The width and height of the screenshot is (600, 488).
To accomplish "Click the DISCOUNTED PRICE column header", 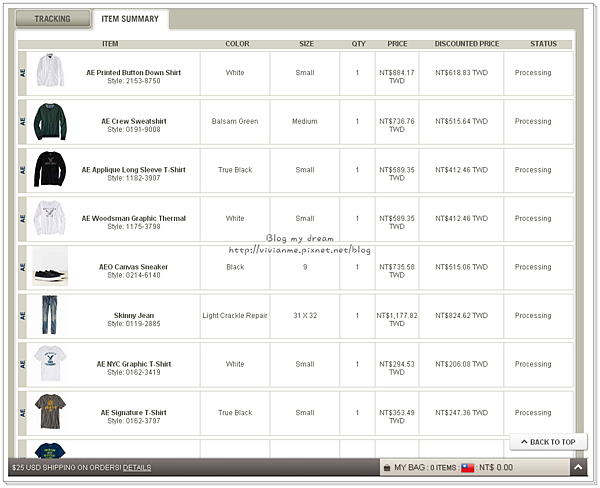I will [467, 44].
